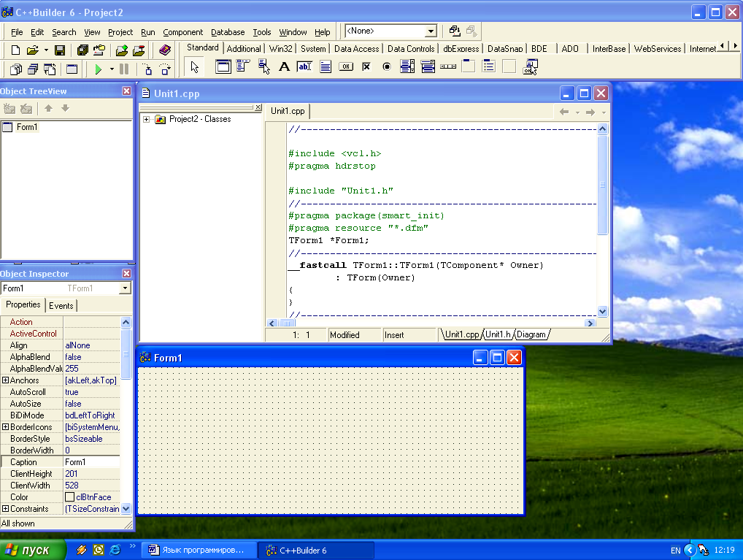Screen dimensions: 743x560
Task: Select the ActionList component
Action: coord(530,67)
